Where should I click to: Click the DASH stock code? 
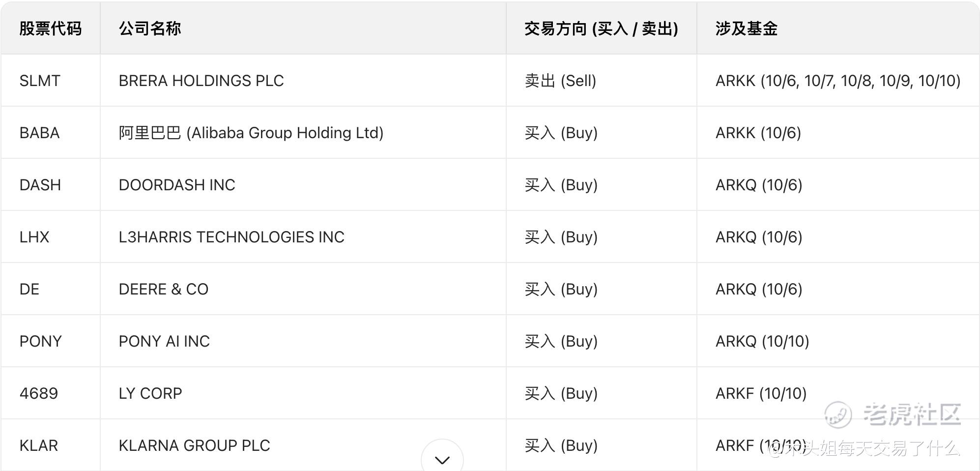pos(40,185)
